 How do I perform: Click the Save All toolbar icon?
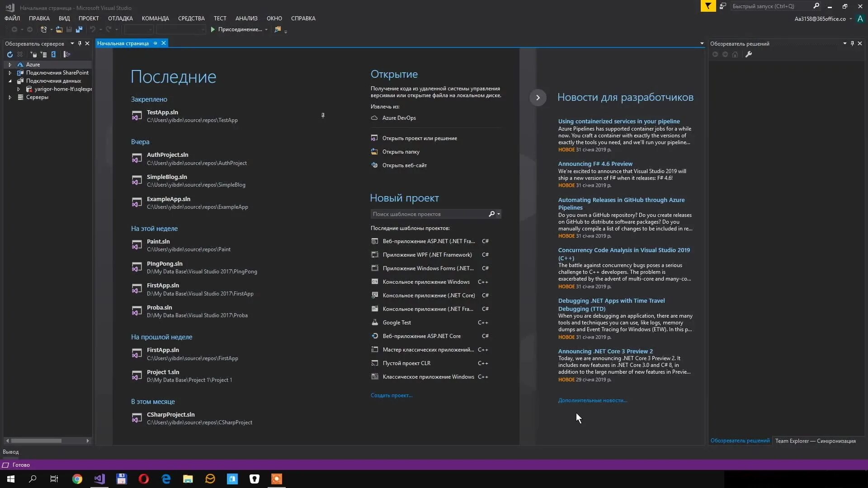tap(79, 29)
